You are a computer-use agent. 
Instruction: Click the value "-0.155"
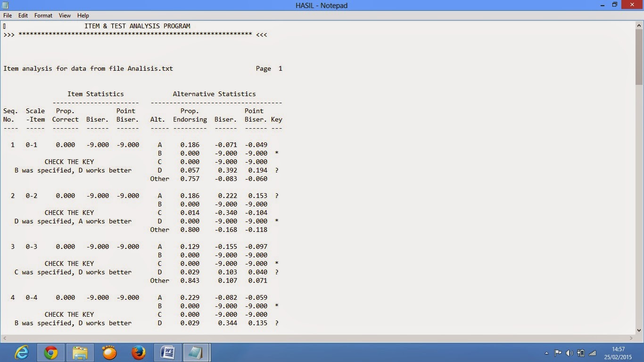(x=226, y=247)
